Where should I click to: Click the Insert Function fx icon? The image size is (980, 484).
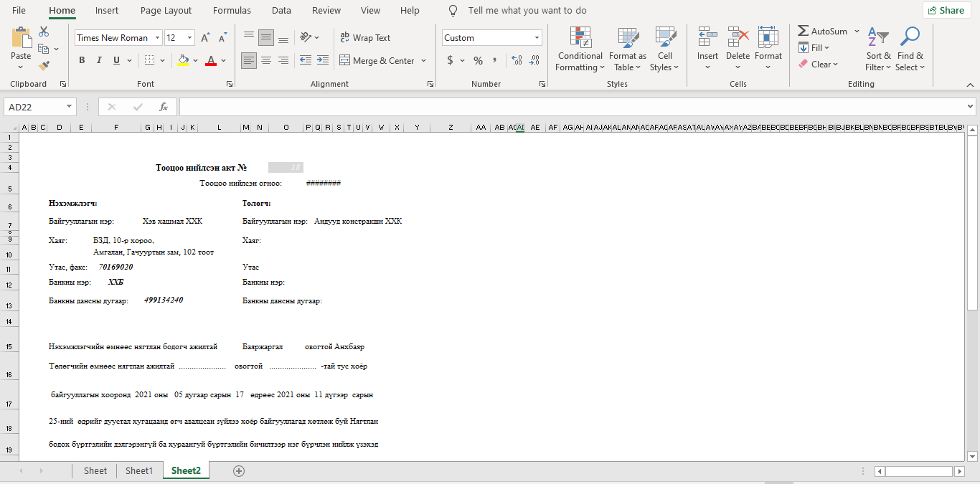164,107
